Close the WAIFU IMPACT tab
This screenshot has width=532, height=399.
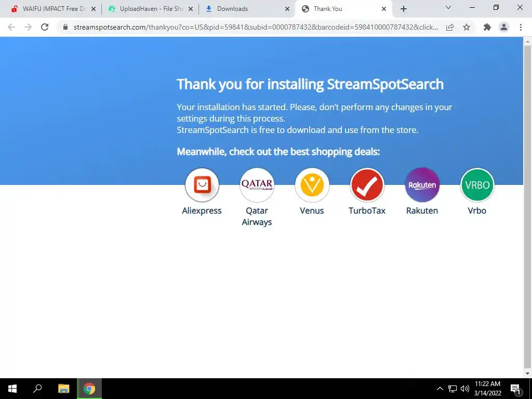click(x=94, y=9)
